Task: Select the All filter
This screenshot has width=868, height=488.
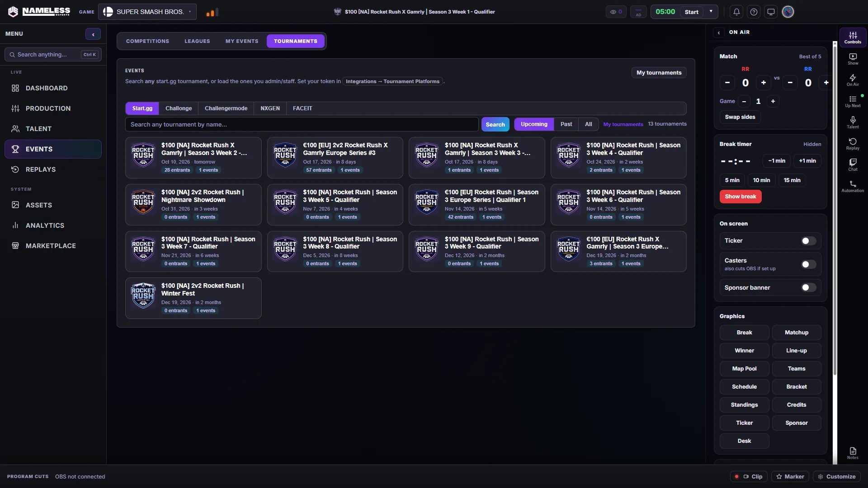Action: pos(588,124)
